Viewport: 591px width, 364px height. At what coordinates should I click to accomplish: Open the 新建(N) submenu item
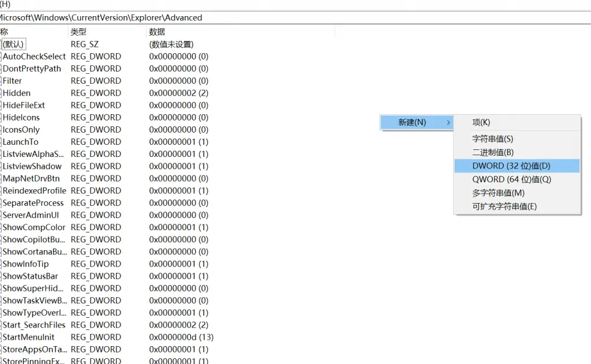[x=417, y=122]
